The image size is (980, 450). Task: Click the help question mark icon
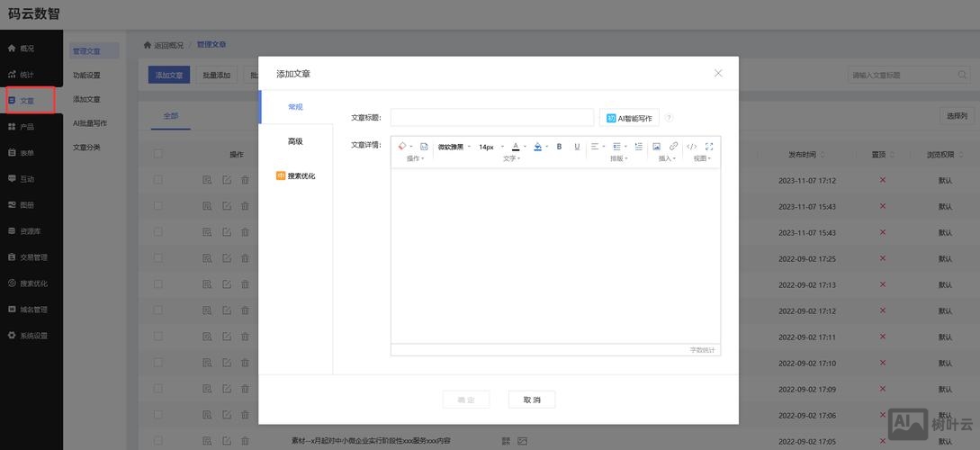click(x=669, y=118)
